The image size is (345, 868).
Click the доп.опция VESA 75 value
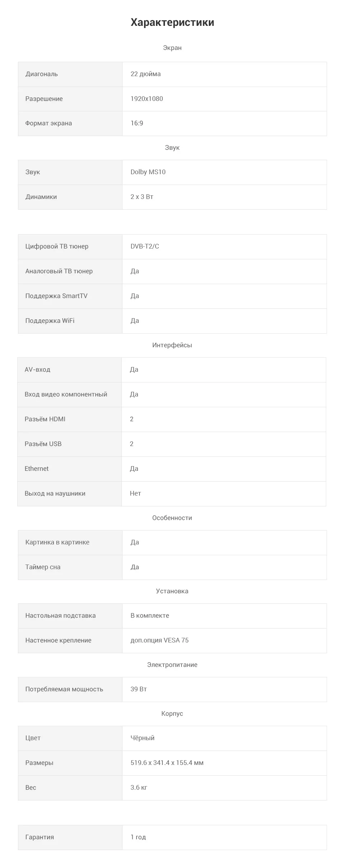pos(160,640)
